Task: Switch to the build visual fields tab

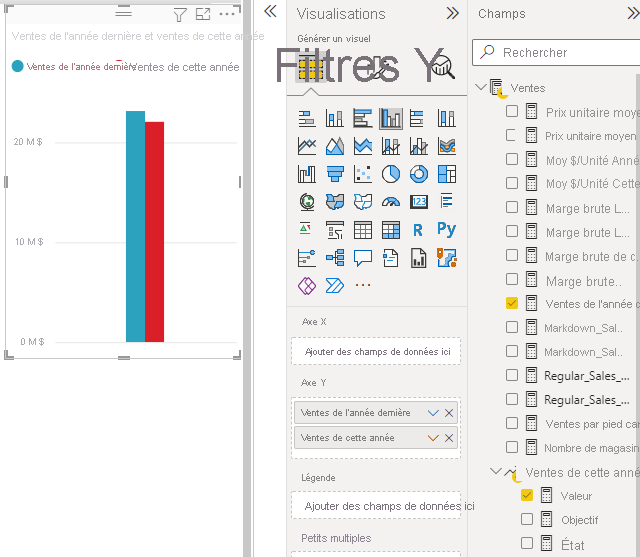Action: (311, 68)
